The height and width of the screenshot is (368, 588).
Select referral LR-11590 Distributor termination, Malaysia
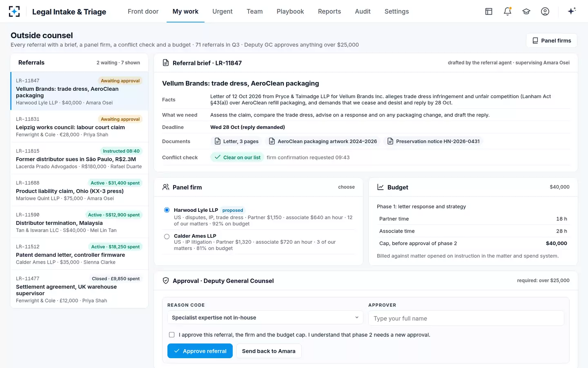[x=79, y=222]
